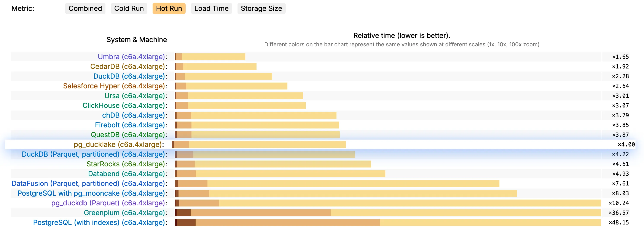Open the pg_ducklake (c6a.4xlarge) entry
The height and width of the screenshot is (234, 644).
[118, 145]
